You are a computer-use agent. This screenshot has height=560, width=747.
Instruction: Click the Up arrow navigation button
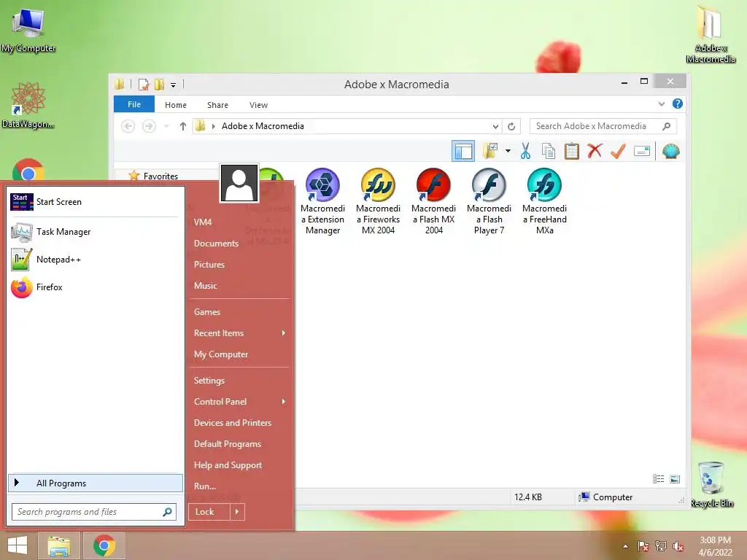pos(183,126)
